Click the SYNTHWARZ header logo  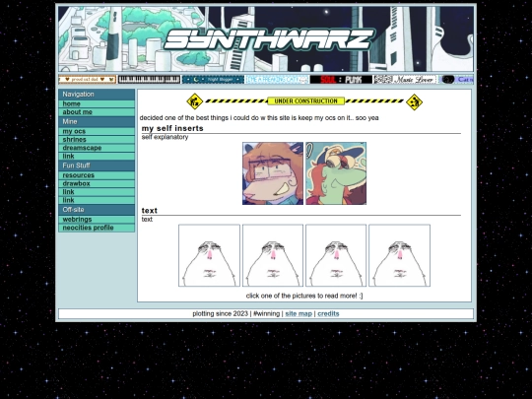coord(270,39)
